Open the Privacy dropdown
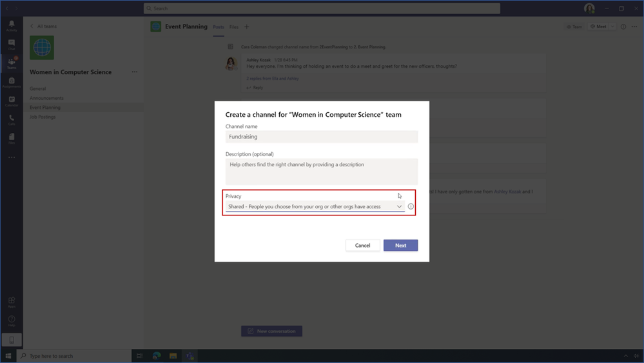This screenshot has width=644, height=363. [315, 206]
